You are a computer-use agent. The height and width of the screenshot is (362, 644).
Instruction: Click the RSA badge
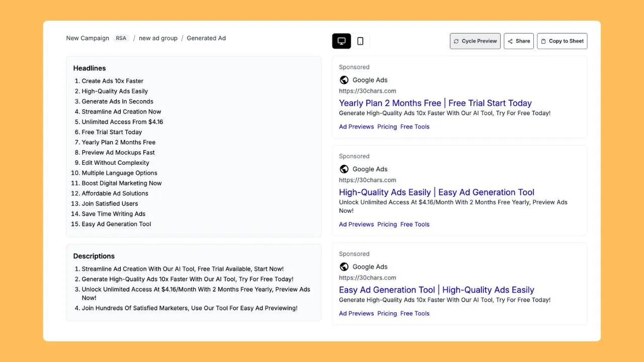coord(121,38)
